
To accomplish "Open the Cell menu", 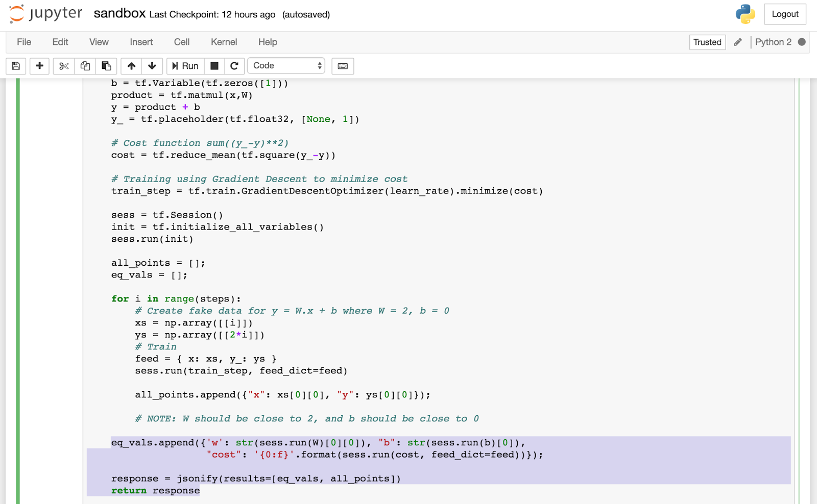I will (181, 42).
